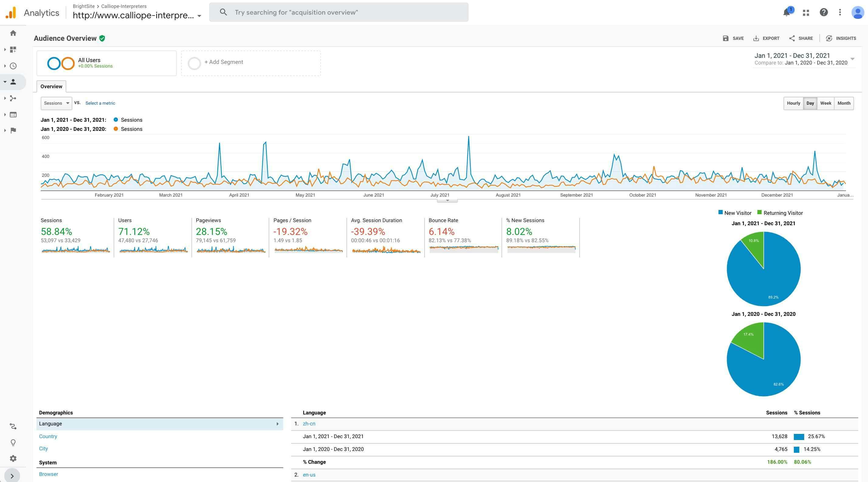Open the Conversions flag icon

click(x=13, y=131)
